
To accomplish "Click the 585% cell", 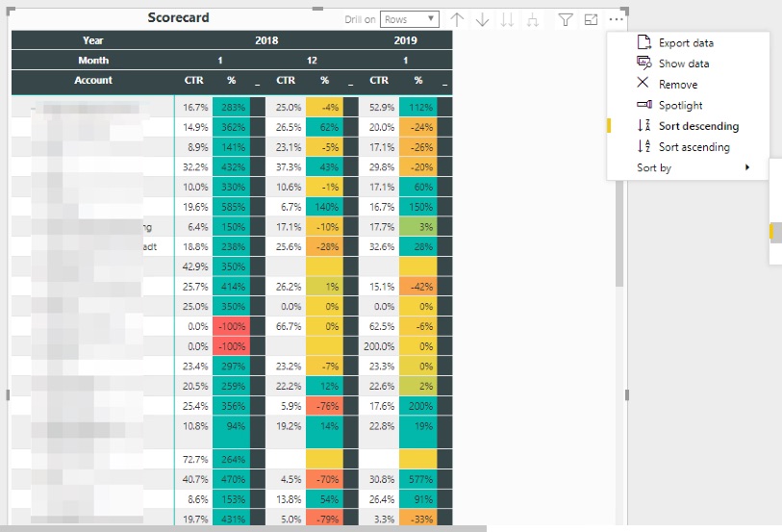I will coord(232,207).
